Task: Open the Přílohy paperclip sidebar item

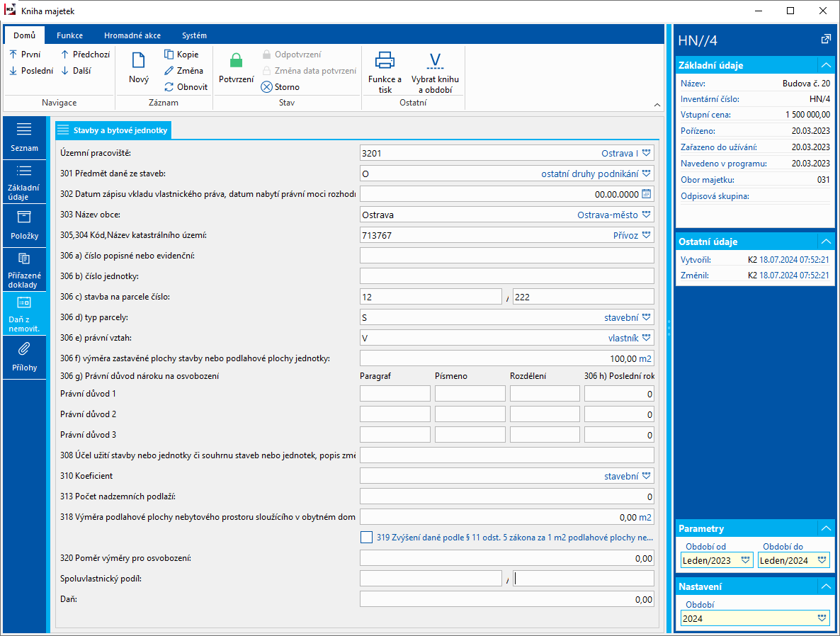Action: pos(24,356)
